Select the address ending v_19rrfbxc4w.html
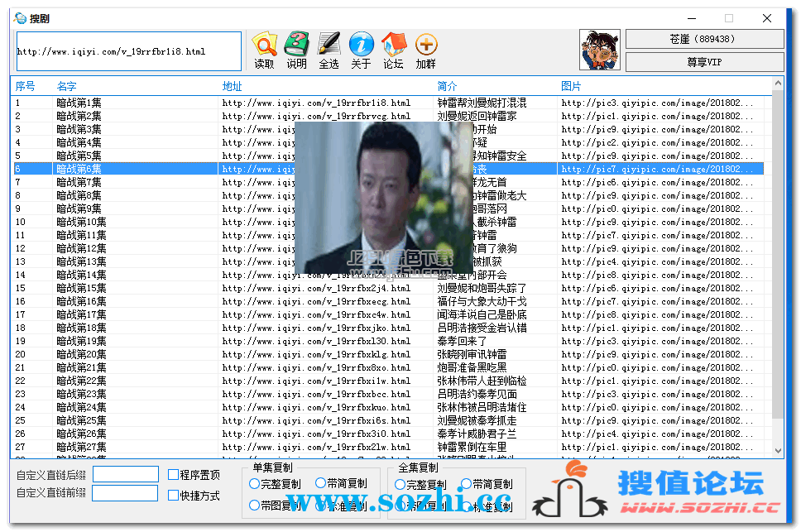801x532 pixels. 316,315
